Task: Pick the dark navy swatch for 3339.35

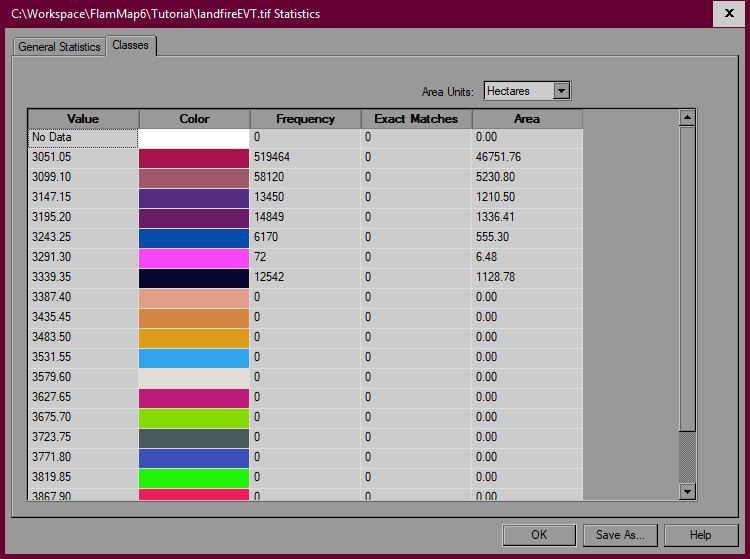Action: pos(194,278)
